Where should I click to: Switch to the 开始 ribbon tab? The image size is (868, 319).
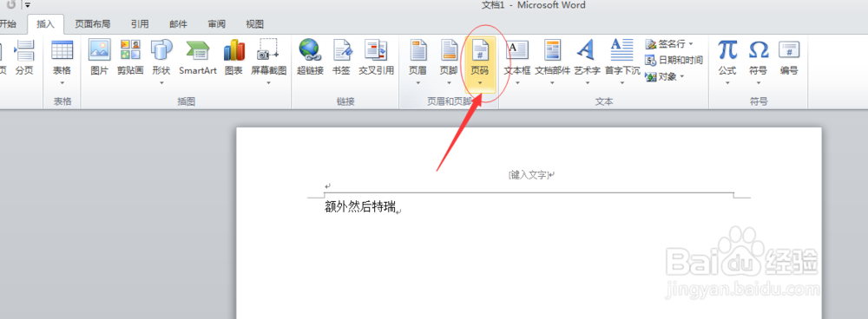tap(8, 23)
